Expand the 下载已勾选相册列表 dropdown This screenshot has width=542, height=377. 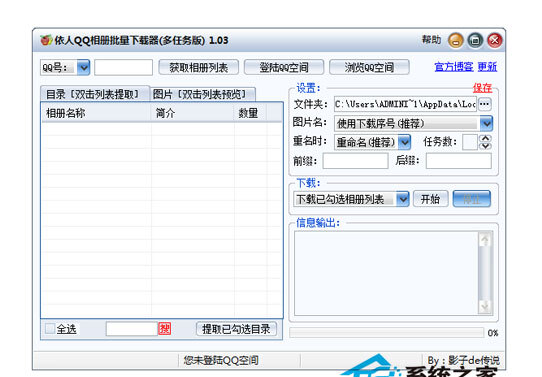[402, 199]
